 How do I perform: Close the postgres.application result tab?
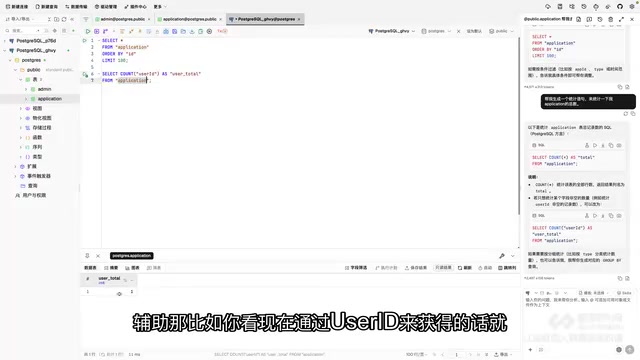[98, 256]
